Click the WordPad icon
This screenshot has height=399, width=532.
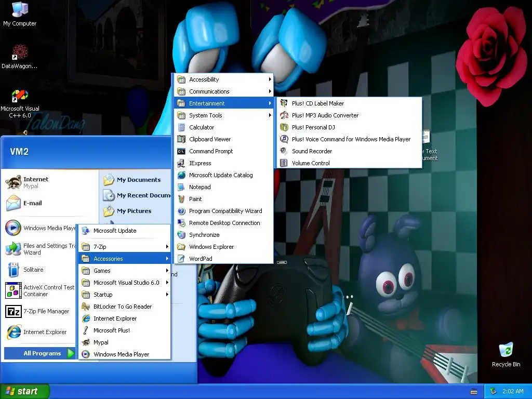tap(181, 259)
